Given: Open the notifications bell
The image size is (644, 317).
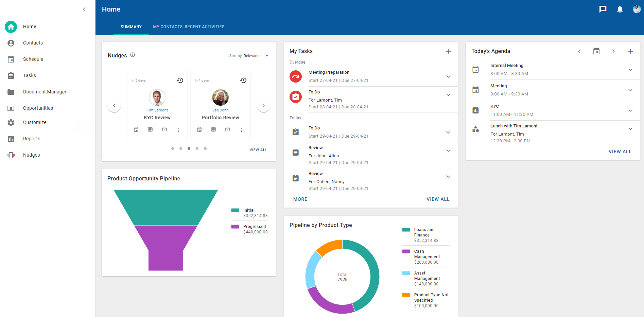Looking at the screenshot, I should tap(620, 9).
